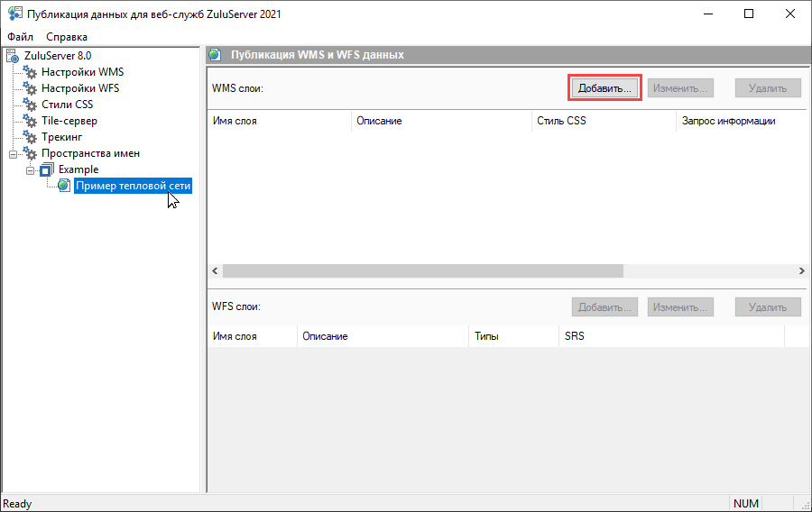812x512 pixels.
Task: Open the Файл menu
Action: click(20, 37)
